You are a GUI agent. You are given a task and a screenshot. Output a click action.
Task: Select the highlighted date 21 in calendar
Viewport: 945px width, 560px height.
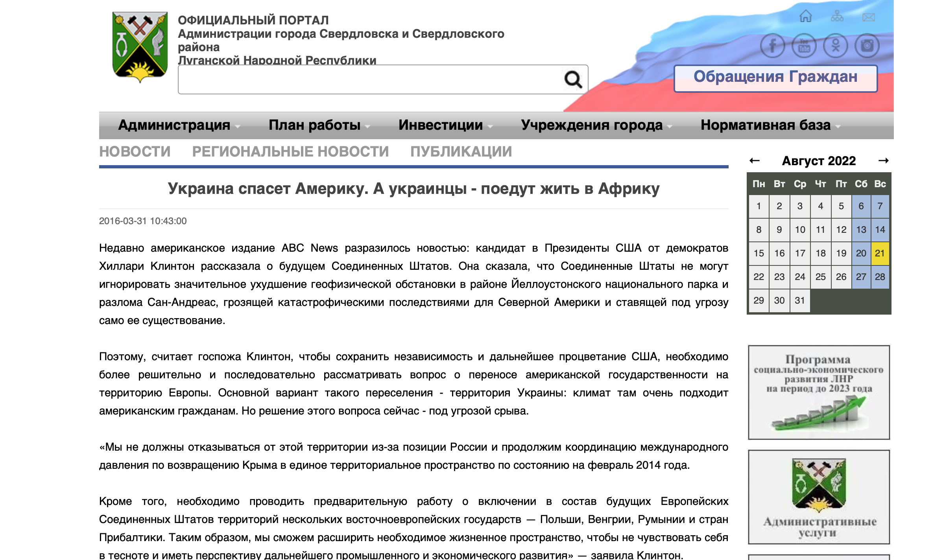click(x=880, y=253)
